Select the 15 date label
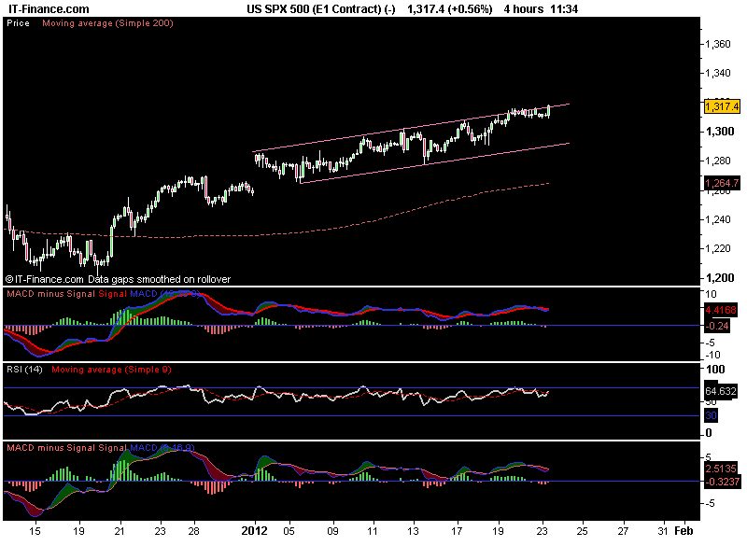This screenshot has height=560, width=747. (x=35, y=531)
